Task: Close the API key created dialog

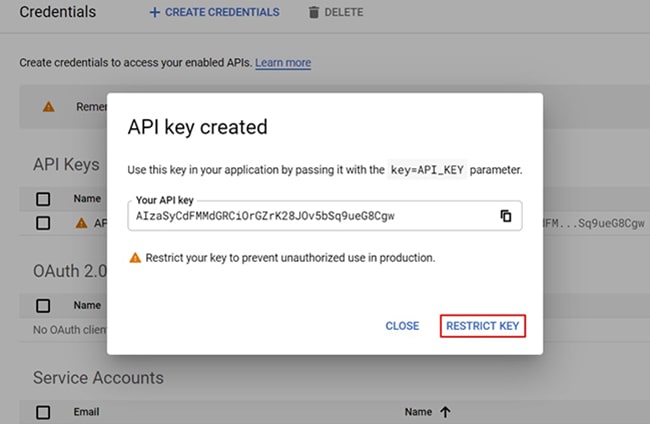Action: click(x=402, y=326)
